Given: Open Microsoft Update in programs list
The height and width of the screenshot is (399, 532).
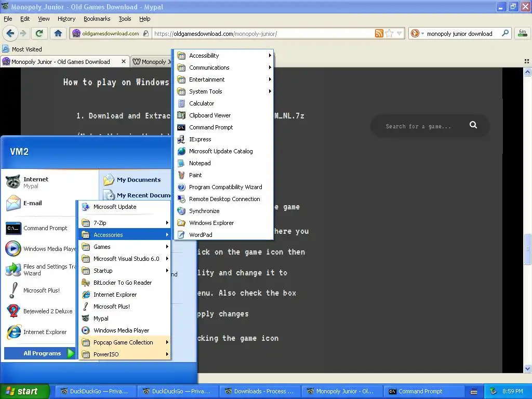Looking at the screenshot, I should (125, 207).
